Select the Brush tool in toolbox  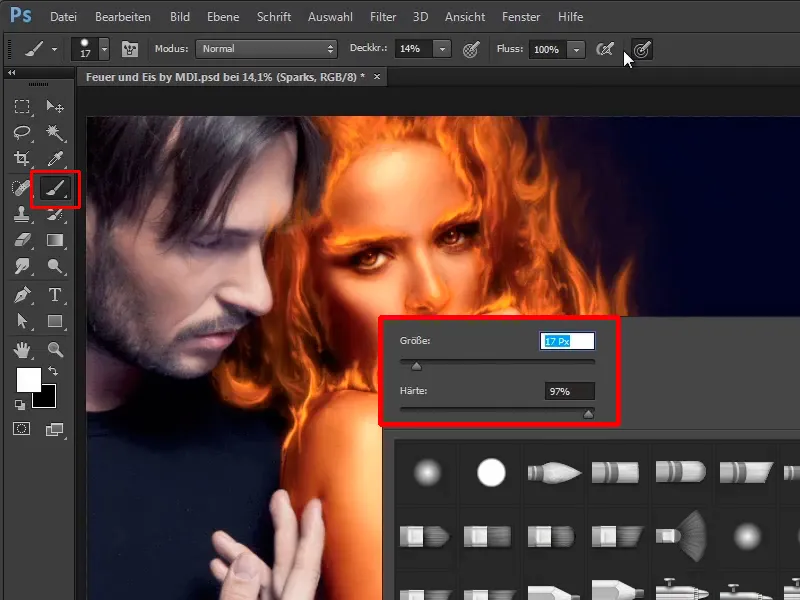coord(55,189)
